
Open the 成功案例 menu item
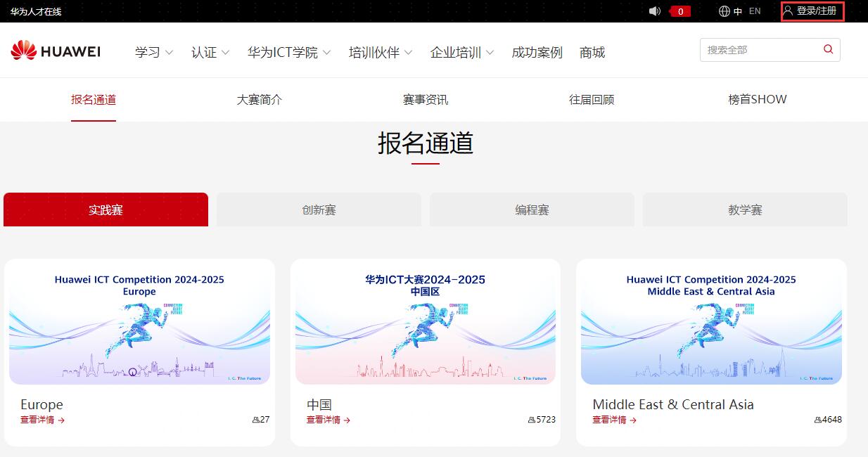[537, 52]
